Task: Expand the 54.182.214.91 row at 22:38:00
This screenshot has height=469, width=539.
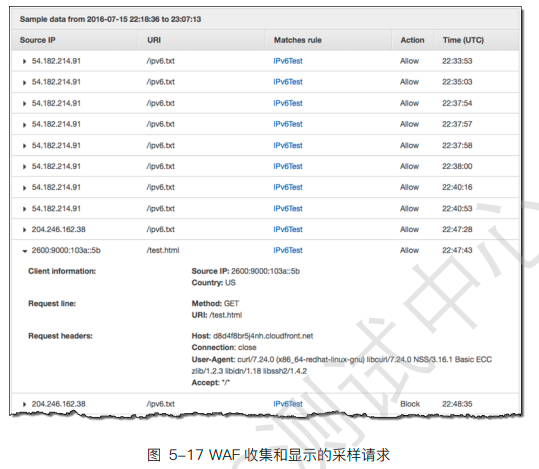Action: (x=24, y=167)
